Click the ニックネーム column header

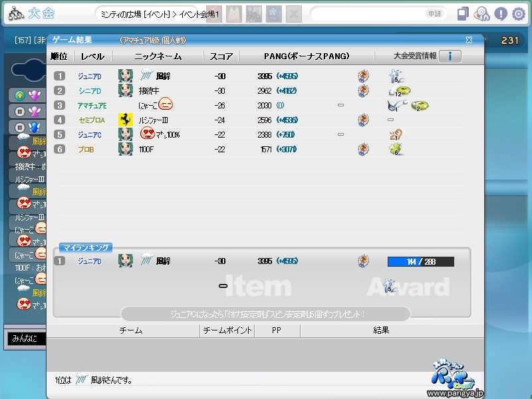coord(158,57)
